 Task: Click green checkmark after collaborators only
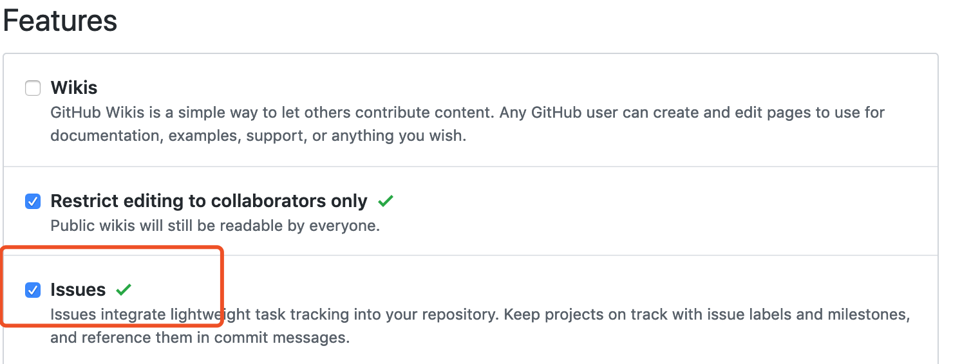pos(386,201)
